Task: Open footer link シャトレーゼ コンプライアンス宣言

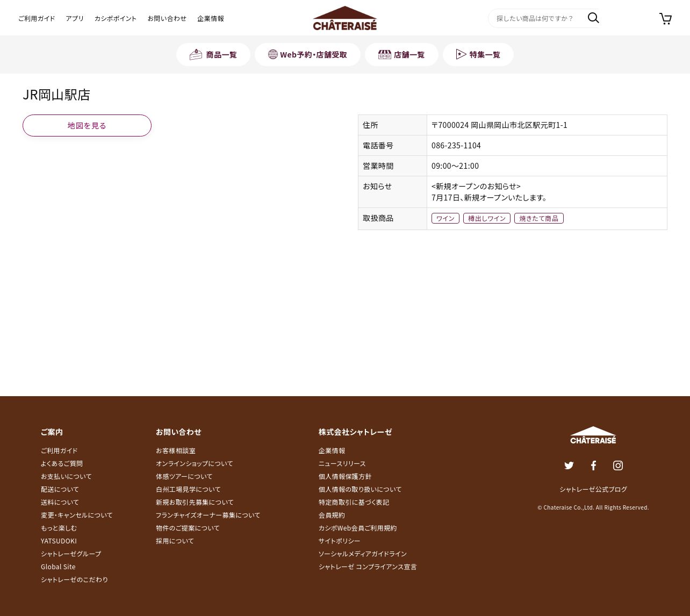Action: click(x=368, y=567)
